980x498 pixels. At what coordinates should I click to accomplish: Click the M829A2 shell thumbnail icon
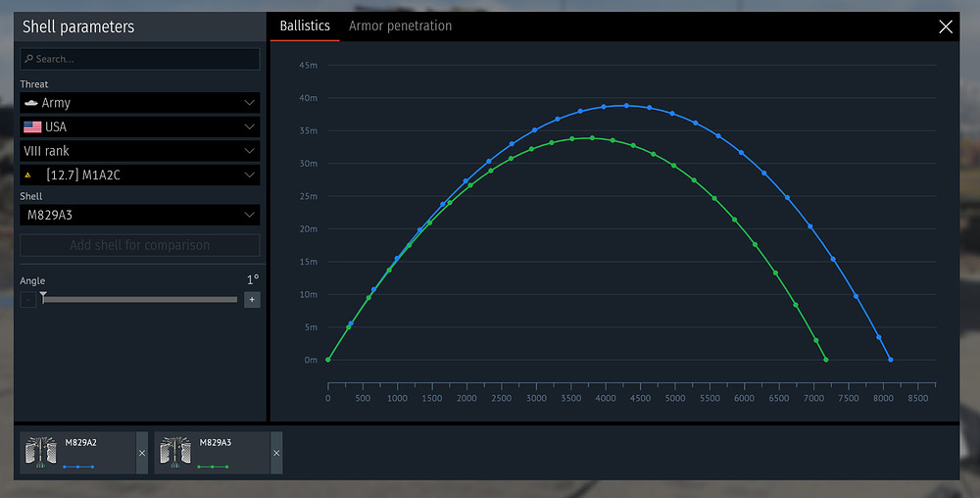pos(40,452)
